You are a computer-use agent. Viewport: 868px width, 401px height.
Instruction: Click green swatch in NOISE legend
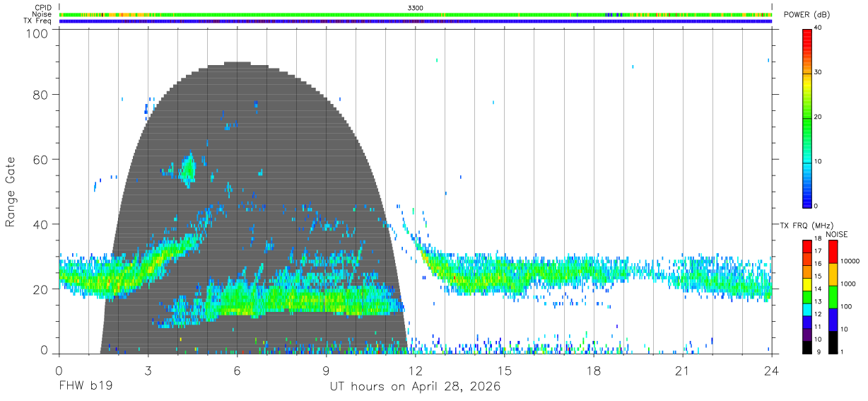(x=833, y=297)
